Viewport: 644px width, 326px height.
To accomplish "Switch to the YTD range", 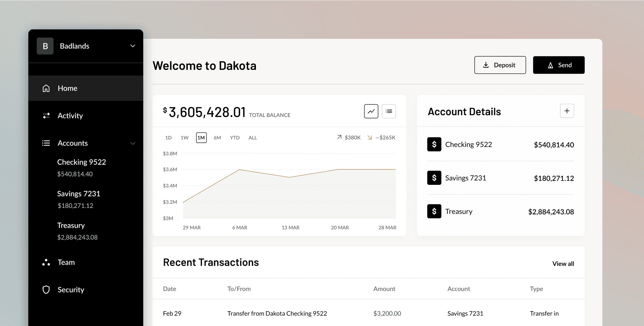I will [x=235, y=137].
